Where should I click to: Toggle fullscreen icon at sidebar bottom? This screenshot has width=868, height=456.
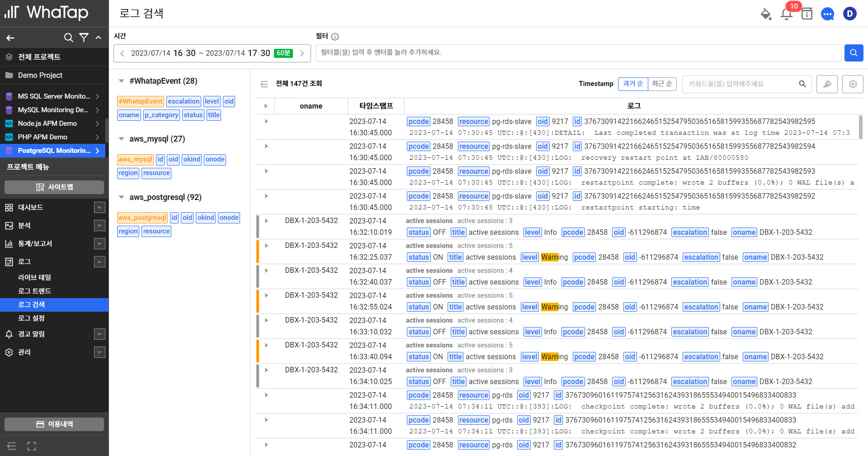(32, 446)
